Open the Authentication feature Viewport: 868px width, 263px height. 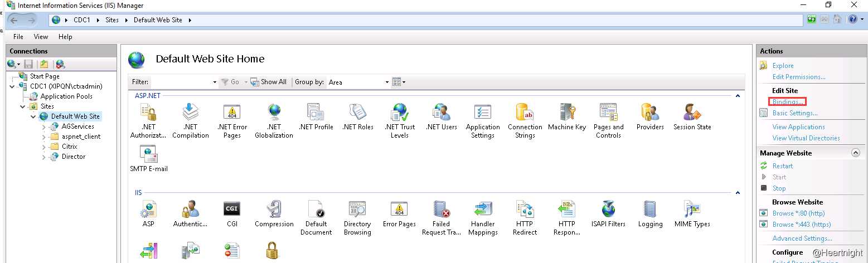point(190,214)
